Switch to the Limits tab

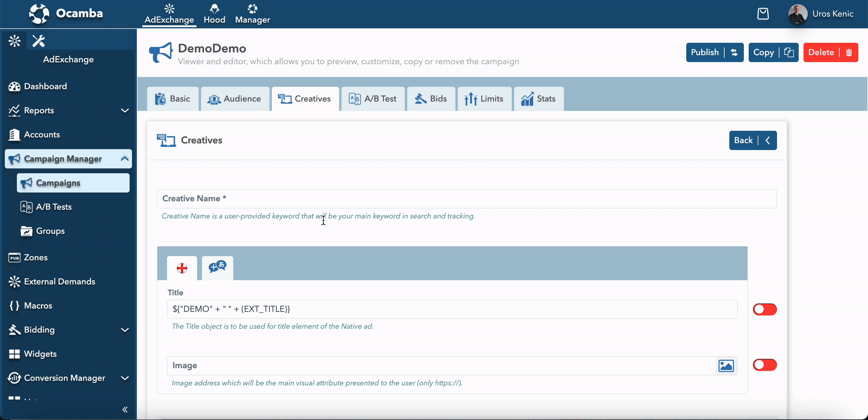[x=485, y=99]
